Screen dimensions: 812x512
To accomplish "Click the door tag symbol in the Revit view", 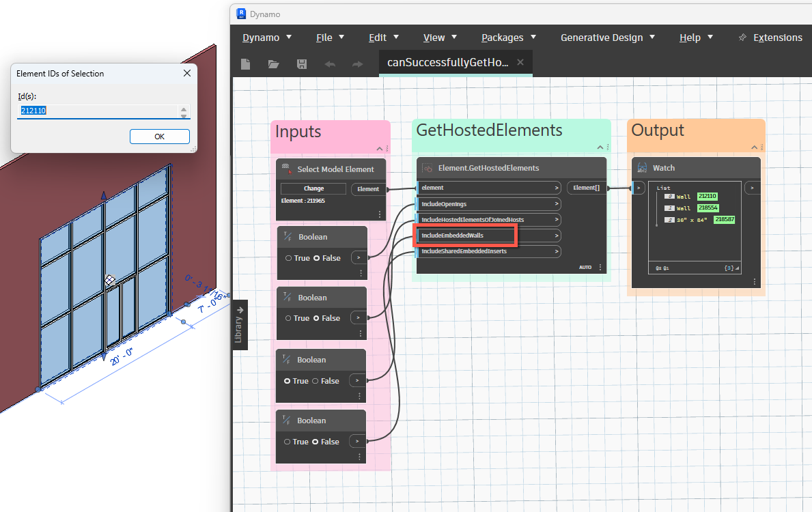I will (110, 280).
